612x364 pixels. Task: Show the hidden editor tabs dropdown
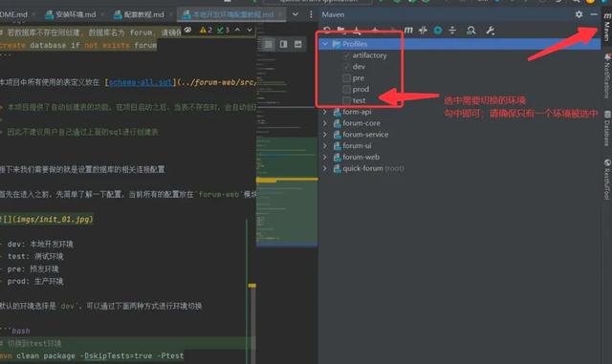pos(295,14)
